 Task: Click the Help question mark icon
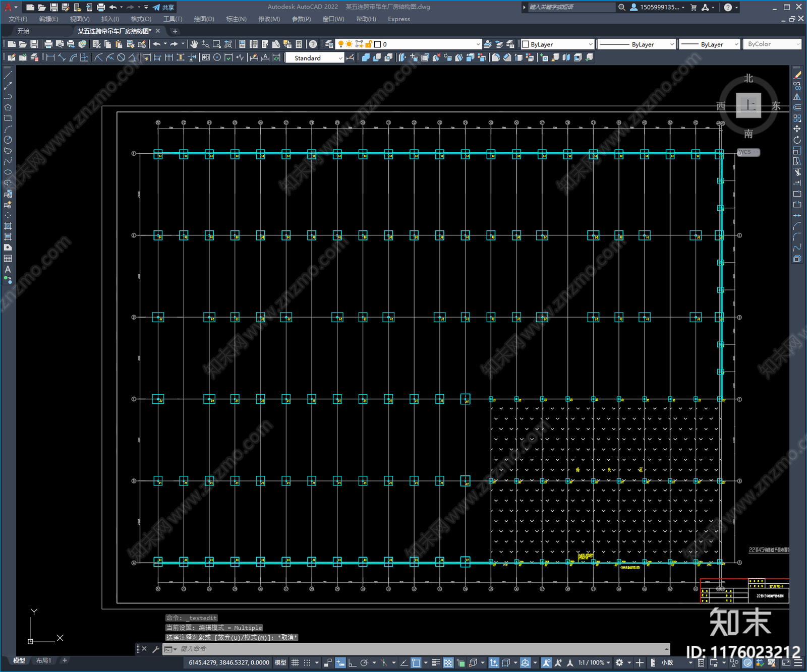(x=313, y=44)
